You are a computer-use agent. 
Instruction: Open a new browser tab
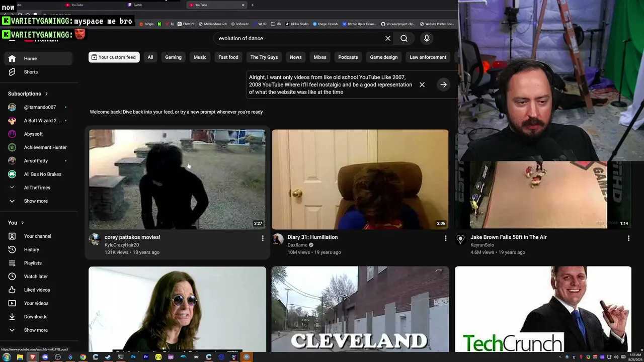tap(253, 5)
